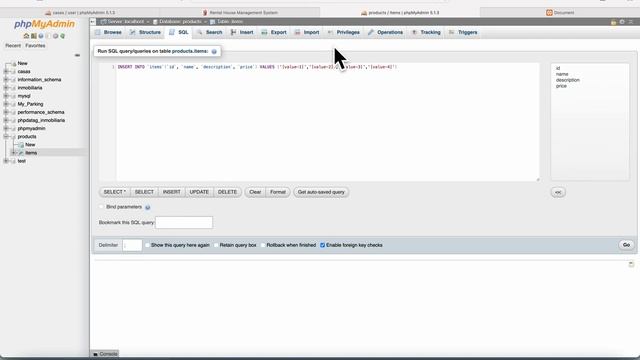Click the small icon below the Go button
640x360 pixels.
(x=631, y=264)
